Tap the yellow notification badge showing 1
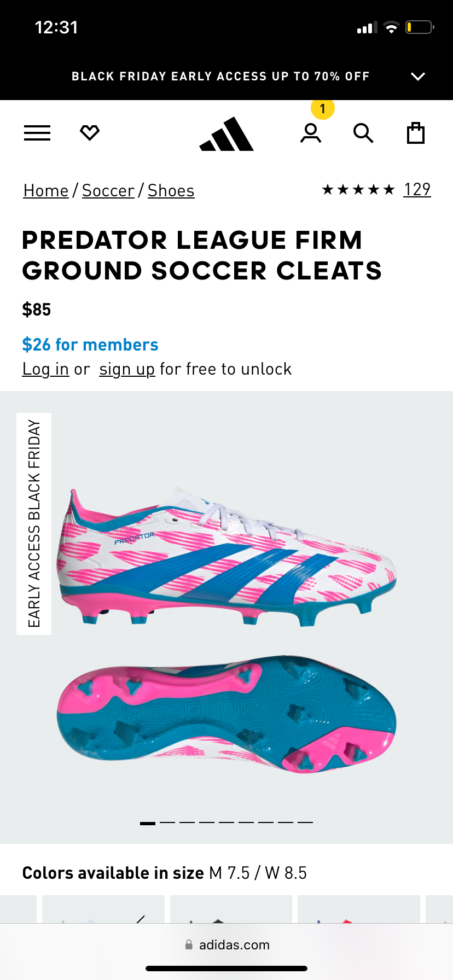The image size is (453, 980). 323,109
